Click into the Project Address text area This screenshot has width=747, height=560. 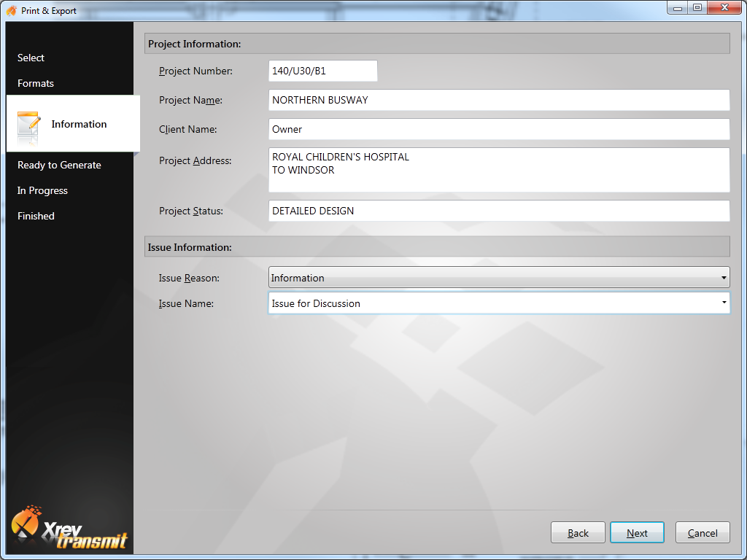[499, 170]
